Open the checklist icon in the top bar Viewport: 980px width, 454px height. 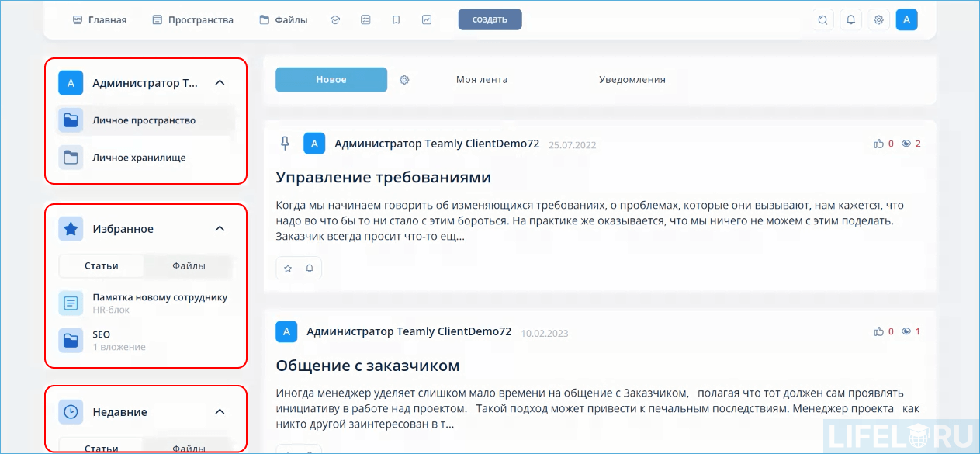coord(365,19)
